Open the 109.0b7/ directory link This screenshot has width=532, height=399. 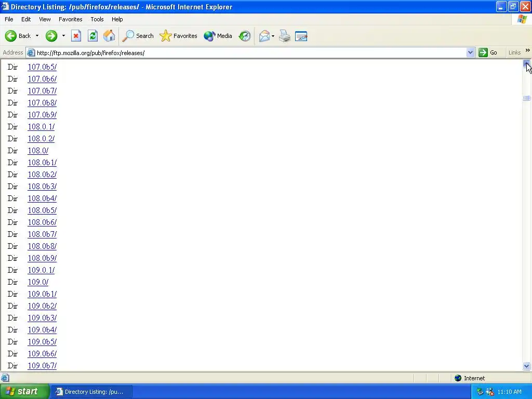click(x=42, y=366)
